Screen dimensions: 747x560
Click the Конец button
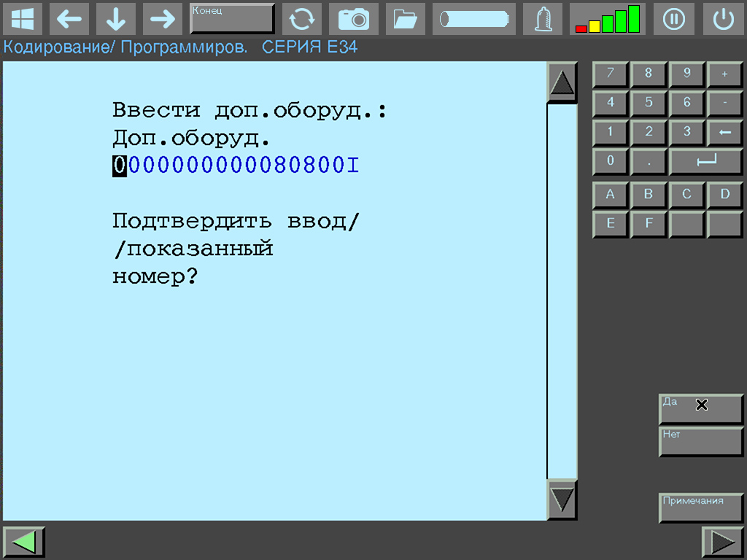(x=232, y=19)
